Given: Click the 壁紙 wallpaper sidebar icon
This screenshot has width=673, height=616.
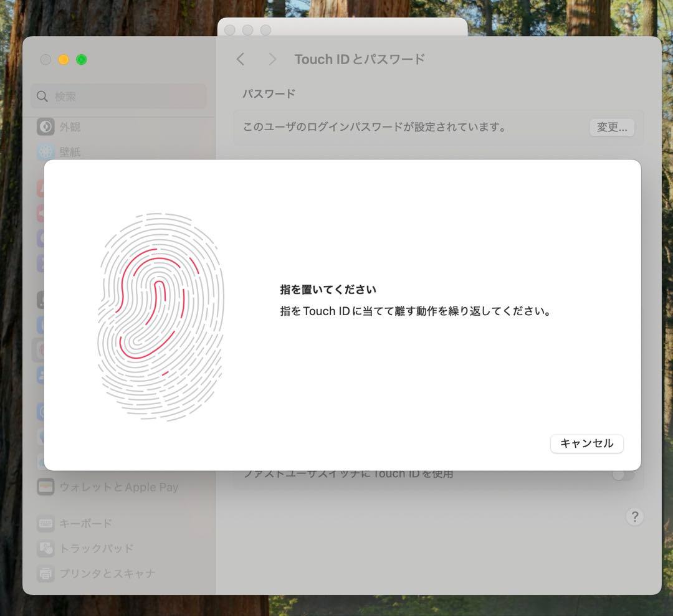Looking at the screenshot, I should point(44,151).
